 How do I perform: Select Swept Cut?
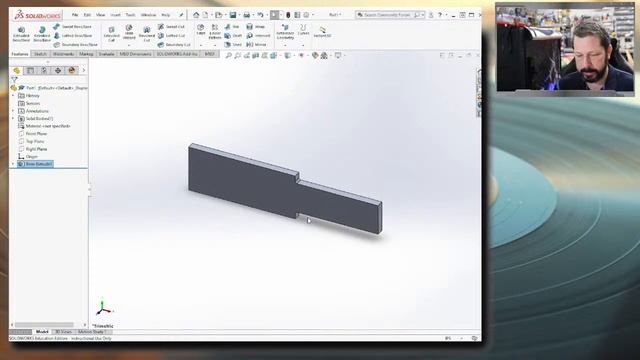point(171,27)
